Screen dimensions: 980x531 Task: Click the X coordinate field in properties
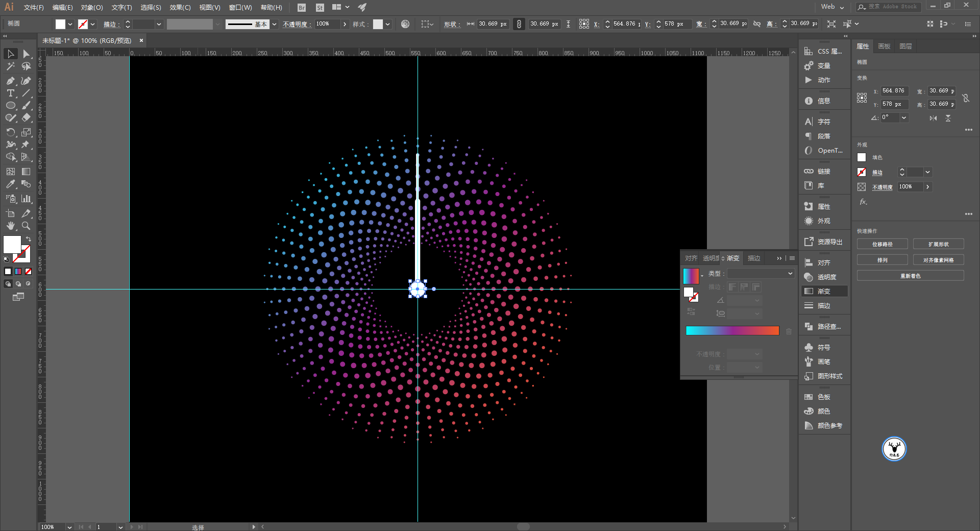(894, 91)
